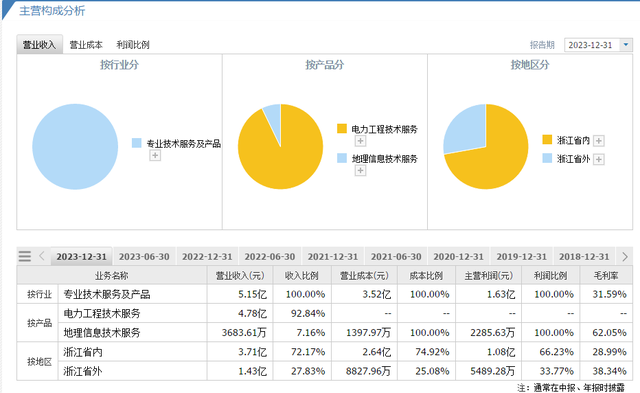Click the right arrow after 2018-12-31 tab
This screenshot has width=640, height=393.
point(624,257)
